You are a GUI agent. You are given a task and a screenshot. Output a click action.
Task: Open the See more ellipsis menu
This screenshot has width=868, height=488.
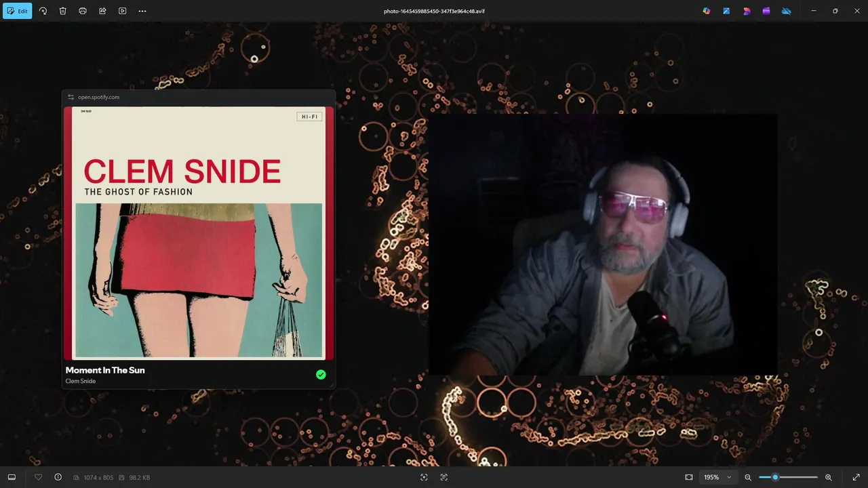142,11
